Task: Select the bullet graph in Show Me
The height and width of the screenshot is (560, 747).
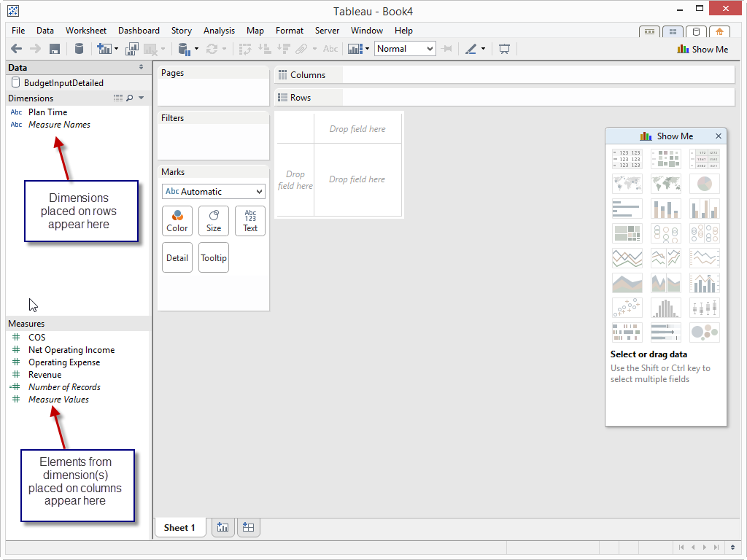Action: [x=665, y=332]
